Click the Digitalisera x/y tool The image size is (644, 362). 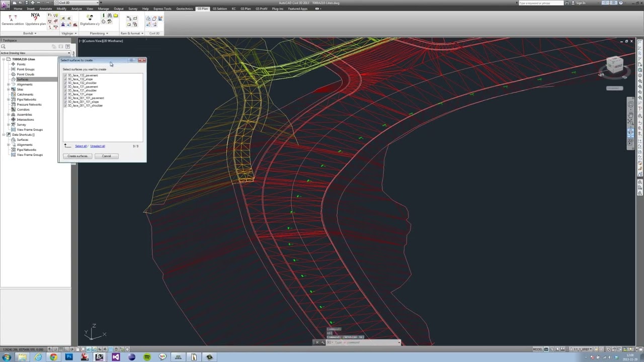(90, 20)
